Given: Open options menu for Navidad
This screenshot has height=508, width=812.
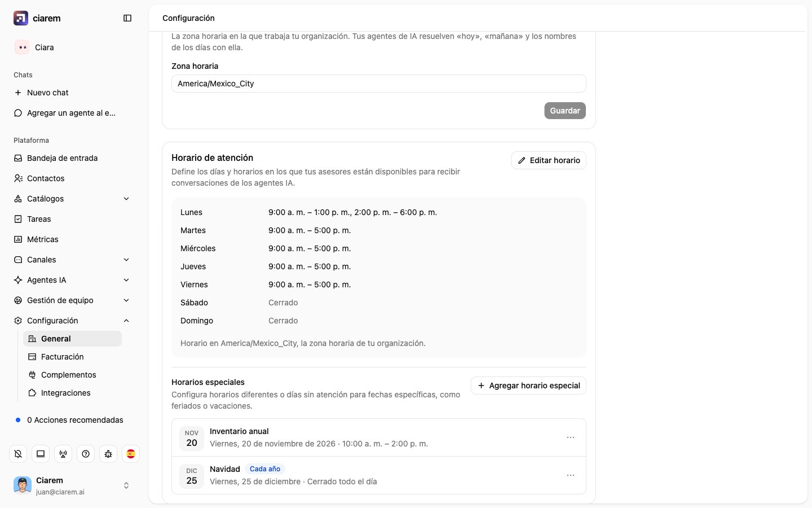Looking at the screenshot, I should (x=571, y=475).
